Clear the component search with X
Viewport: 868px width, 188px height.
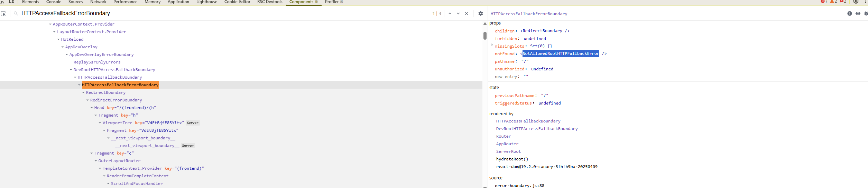[x=466, y=13]
